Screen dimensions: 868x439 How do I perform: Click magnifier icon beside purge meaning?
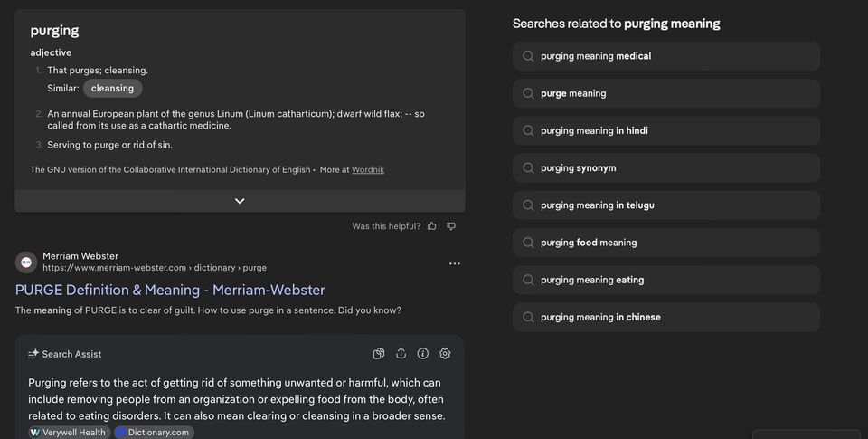(528, 93)
